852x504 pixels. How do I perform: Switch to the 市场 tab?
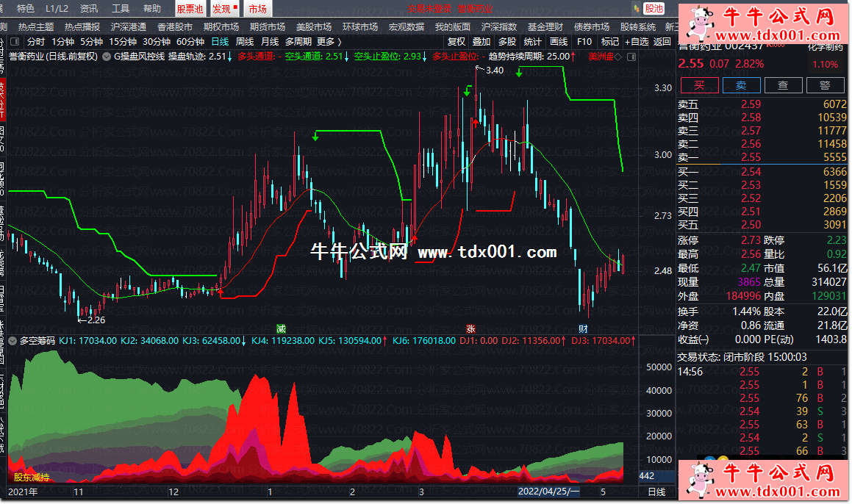tap(257, 9)
